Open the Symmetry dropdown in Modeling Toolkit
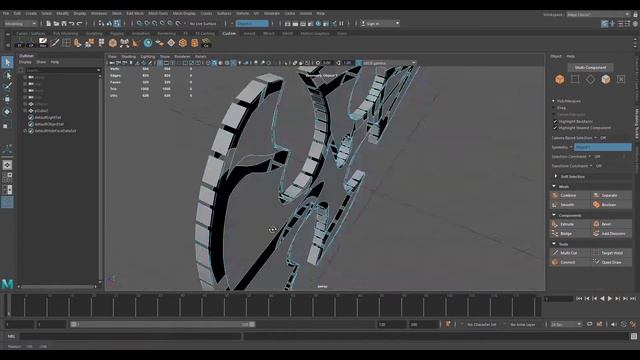The image size is (640, 360). 602,147
